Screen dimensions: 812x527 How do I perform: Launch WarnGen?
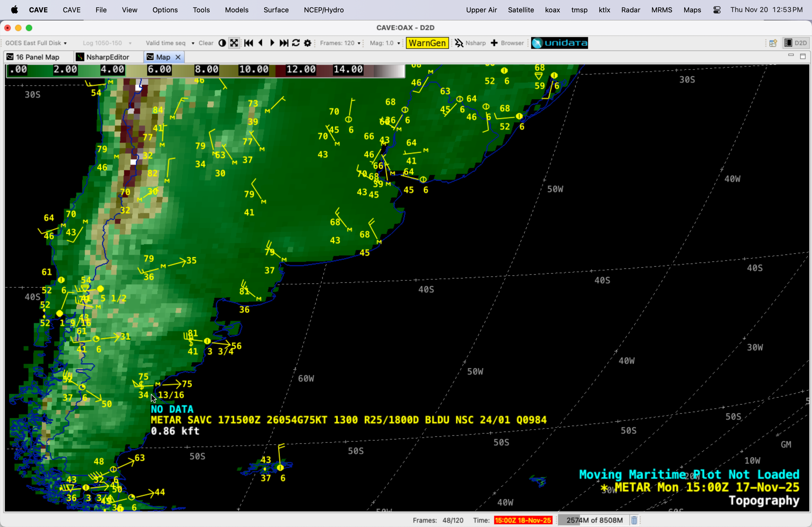(427, 43)
